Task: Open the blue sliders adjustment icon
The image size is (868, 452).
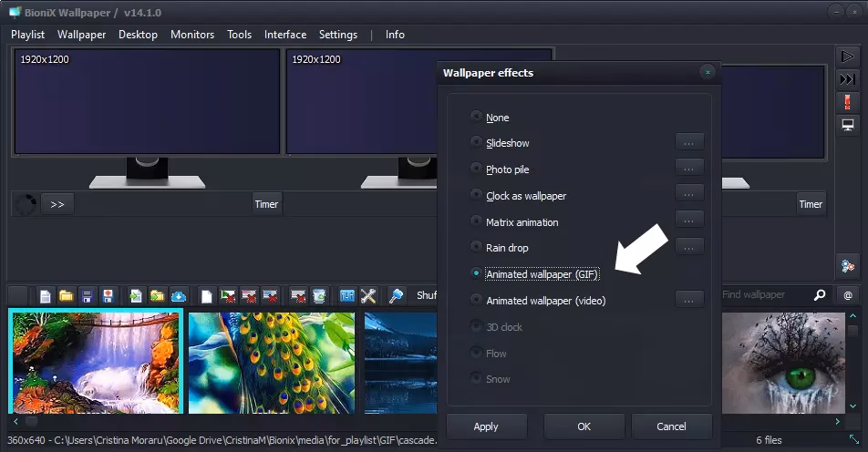Action: 347,296
